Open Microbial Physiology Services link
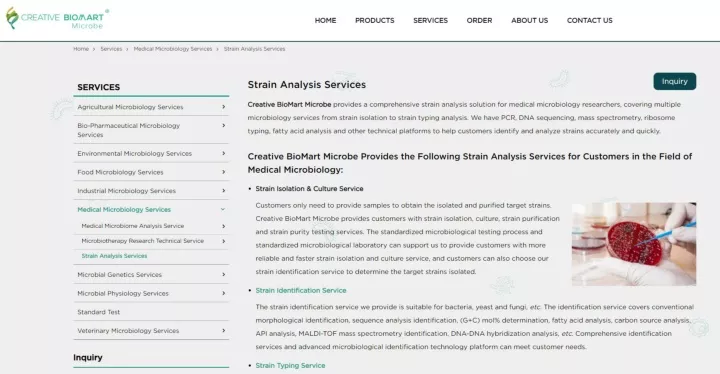The height and width of the screenshot is (374, 720). point(123,294)
